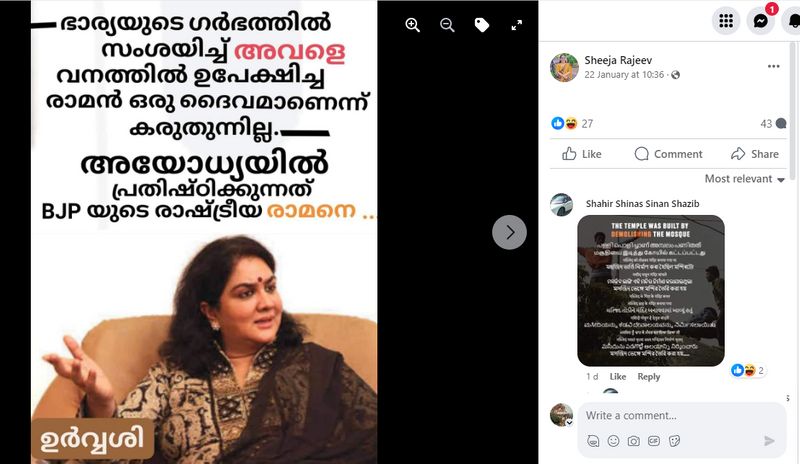Open emoji picker in comment box
The height and width of the screenshot is (464, 800).
click(x=613, y=441)
